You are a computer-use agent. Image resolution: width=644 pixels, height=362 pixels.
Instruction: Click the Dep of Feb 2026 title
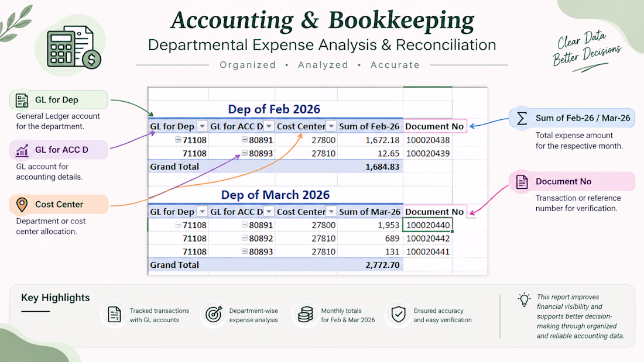click(x=274, y=109)
